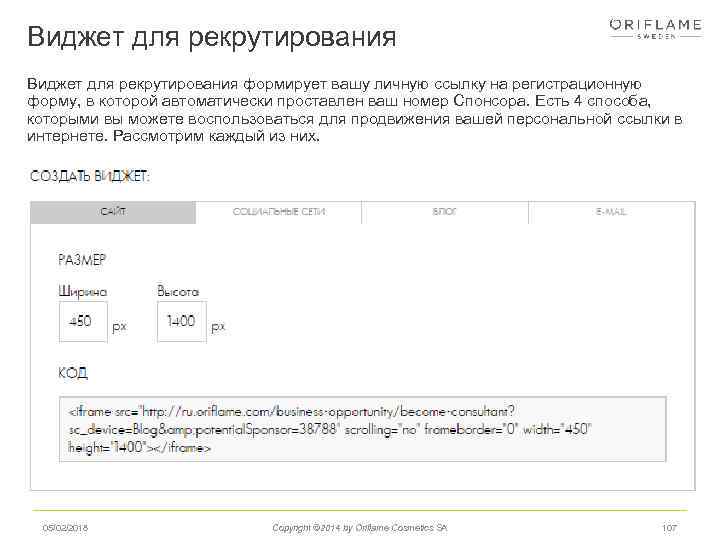Switch to the СОЦИАЛЬНЫЕ СЕТИ tab
Image resolution: width=720 pixels, height=540 pixels.
point(279,212)
